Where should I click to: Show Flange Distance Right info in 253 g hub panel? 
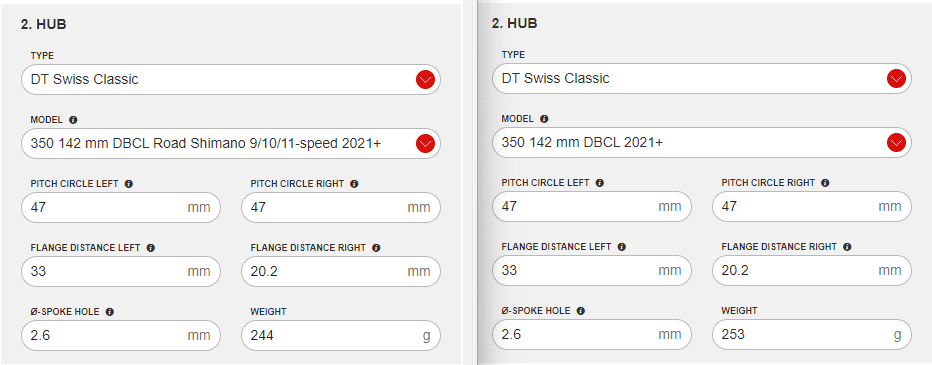847,247
